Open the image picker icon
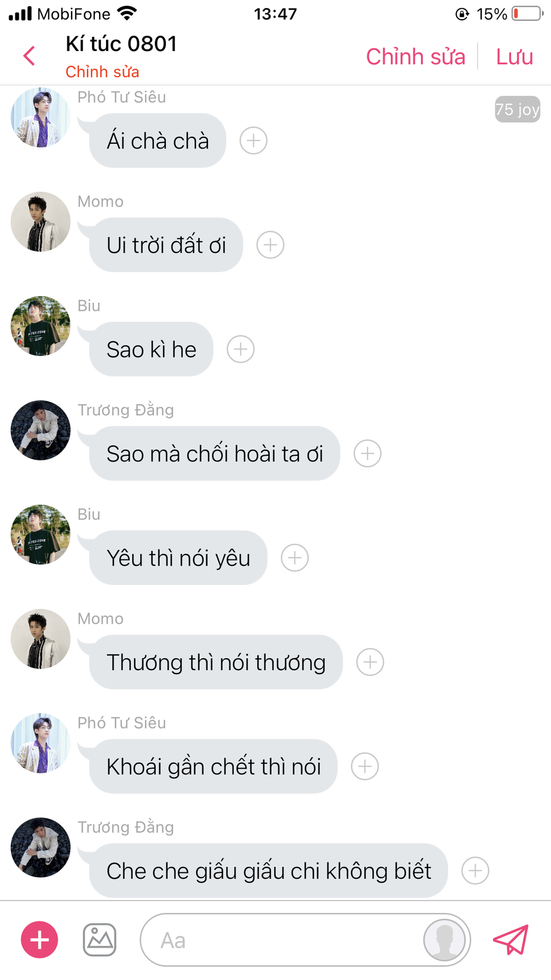Viewport: 551px width, 980px height. click(x=99, y=940)
